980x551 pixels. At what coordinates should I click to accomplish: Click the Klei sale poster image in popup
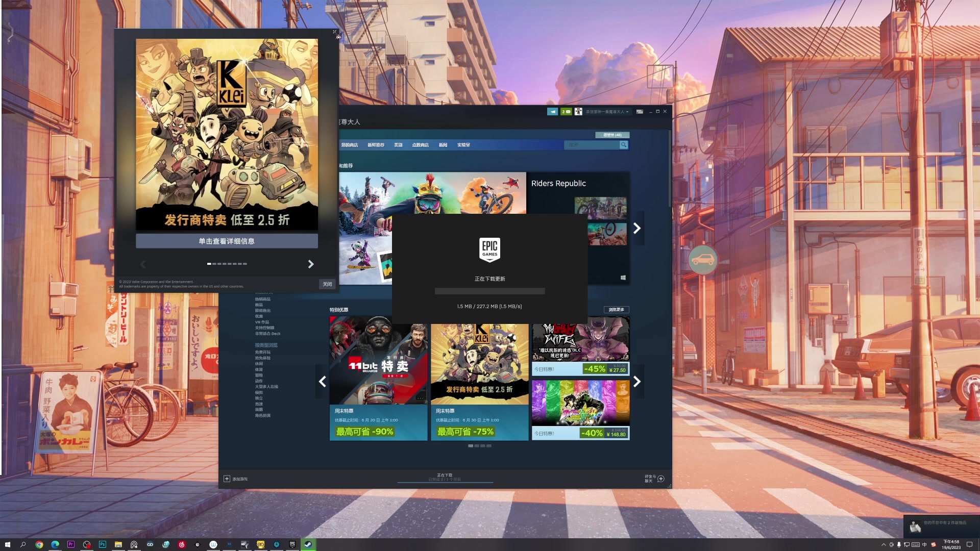tap(227, 135)
